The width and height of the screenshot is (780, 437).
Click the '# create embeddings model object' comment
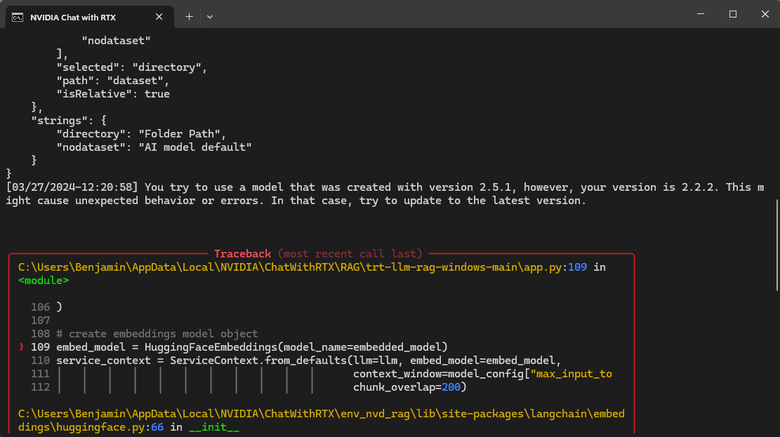pos(157,333)
